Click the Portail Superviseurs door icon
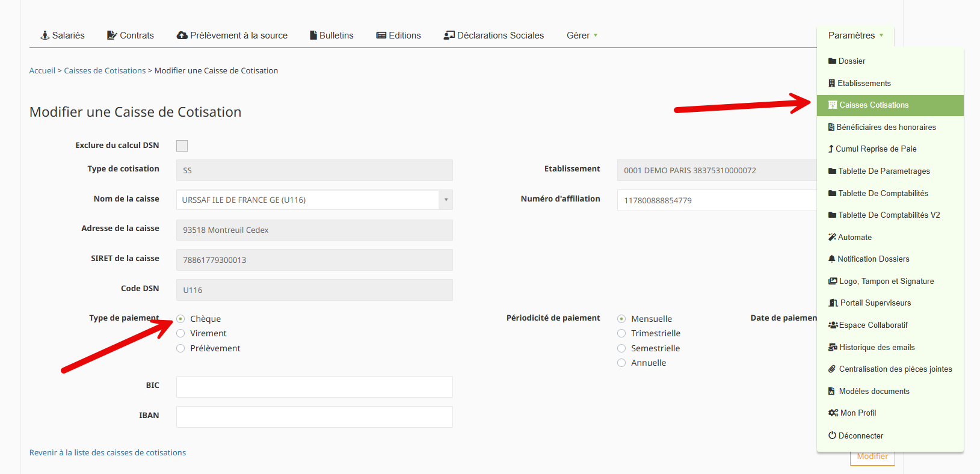Image resolution: width=980 pixels, height=474 pixels. click(x=833, y=303)
